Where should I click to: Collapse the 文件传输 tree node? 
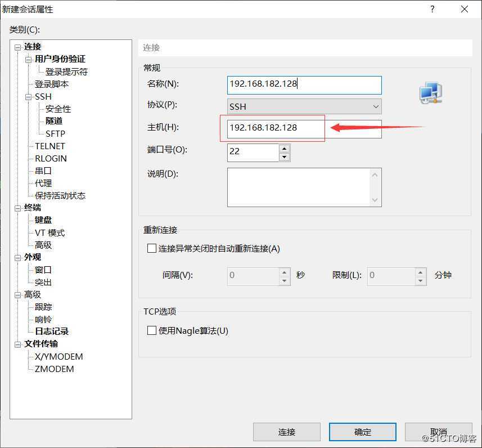click(x=18, y=344)
